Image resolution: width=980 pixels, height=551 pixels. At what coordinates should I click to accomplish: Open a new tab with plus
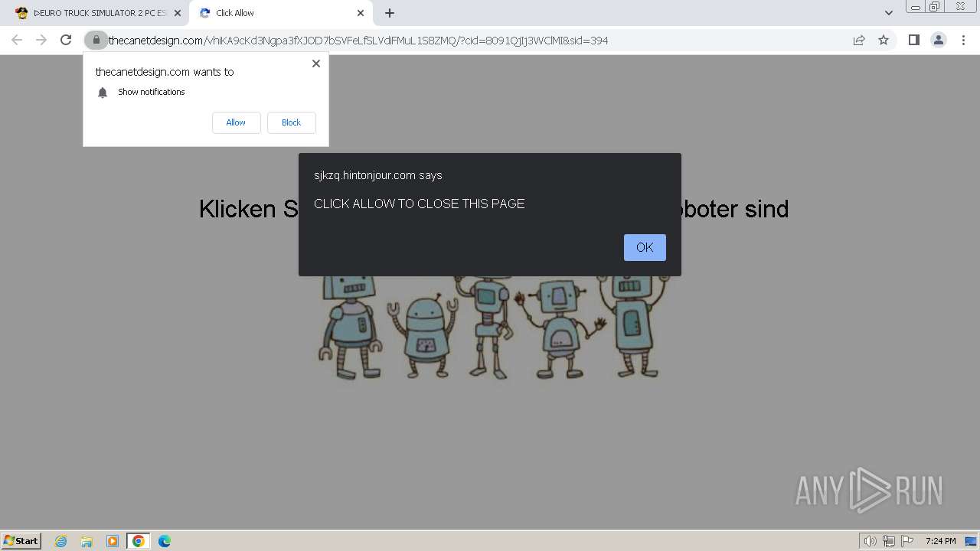coord(390,13)
